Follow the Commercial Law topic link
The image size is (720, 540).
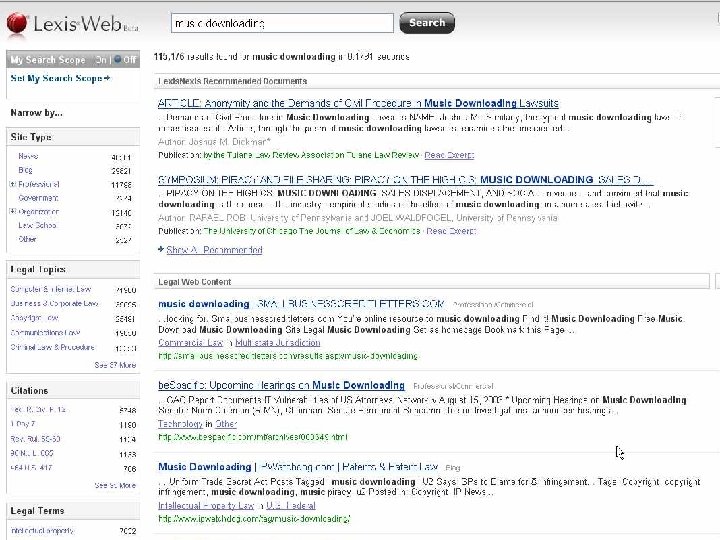click(191, 343)
